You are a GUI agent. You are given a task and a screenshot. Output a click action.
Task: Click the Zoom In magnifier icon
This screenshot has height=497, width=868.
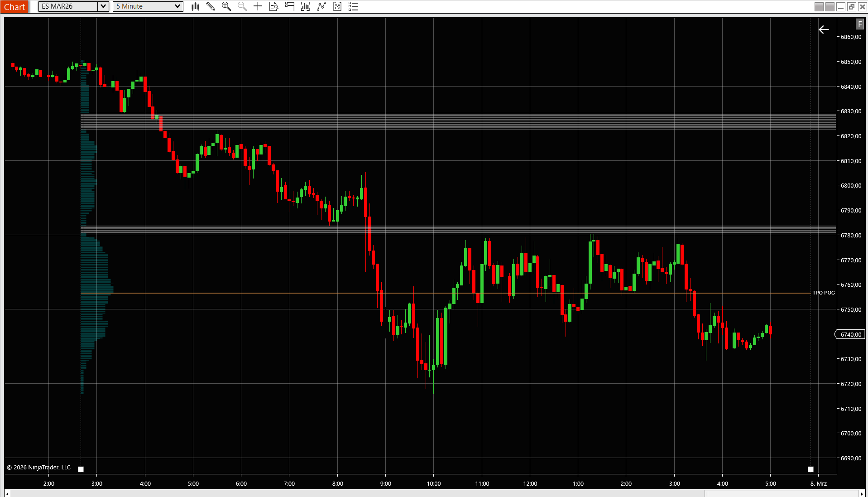226,6
